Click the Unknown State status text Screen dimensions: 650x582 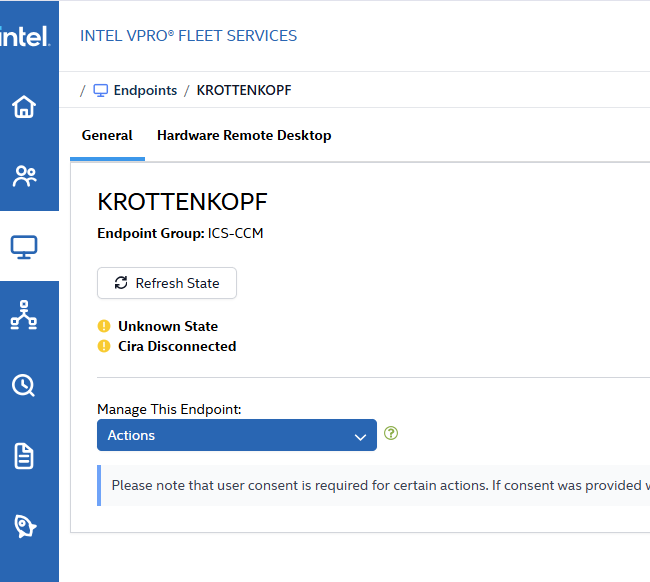click(168, 326)
